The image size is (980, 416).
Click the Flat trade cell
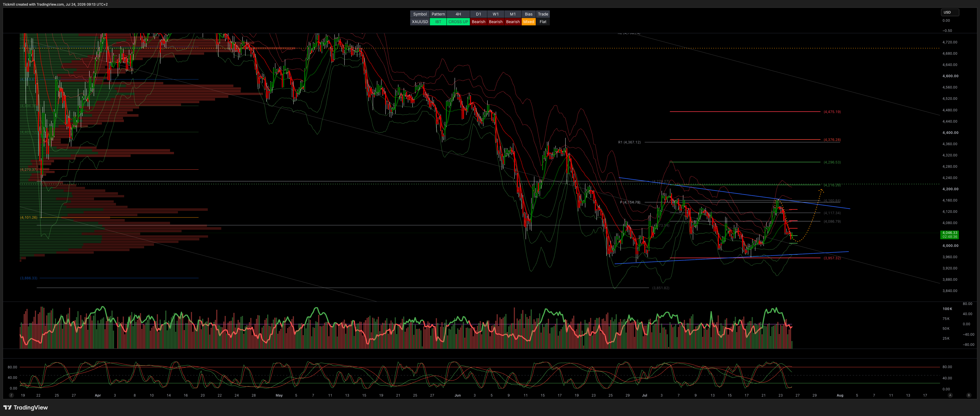543,22
